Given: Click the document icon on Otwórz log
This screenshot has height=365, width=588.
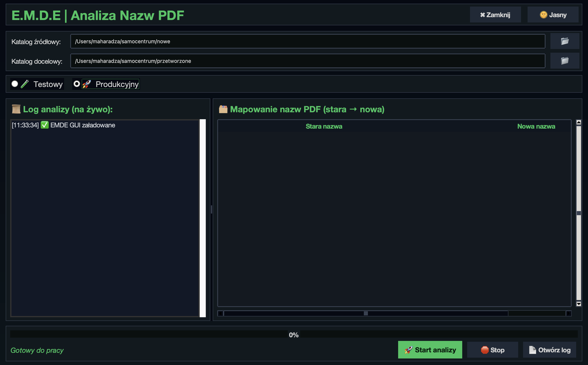Looking at the screenshot, I should pyautogui.click(x=532, y=349).
